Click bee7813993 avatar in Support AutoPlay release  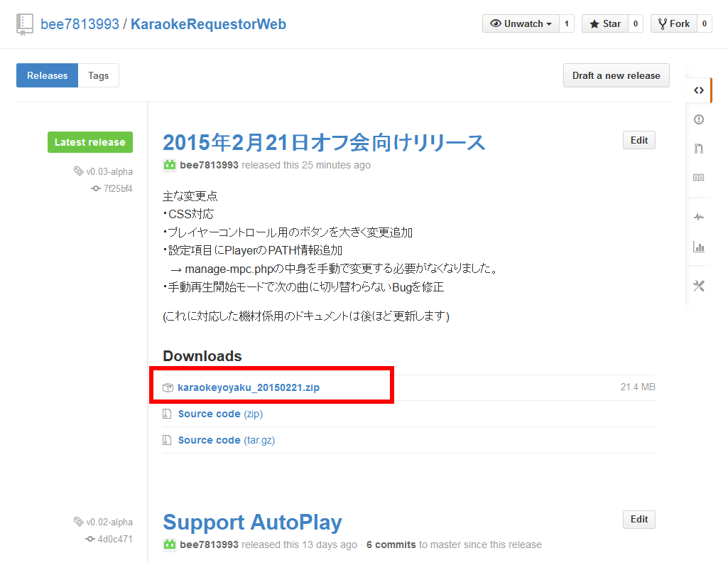click(x=170, y=545)
